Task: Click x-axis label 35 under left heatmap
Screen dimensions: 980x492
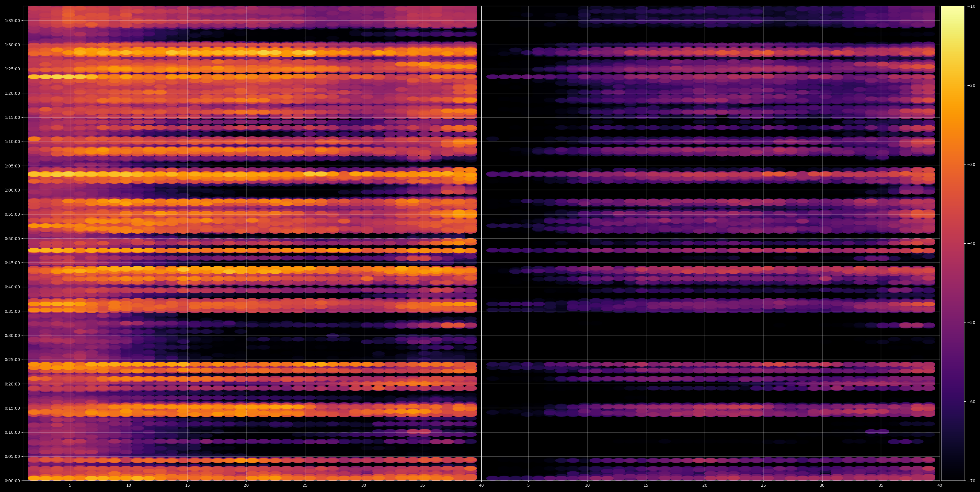Action: coord(423,486)
